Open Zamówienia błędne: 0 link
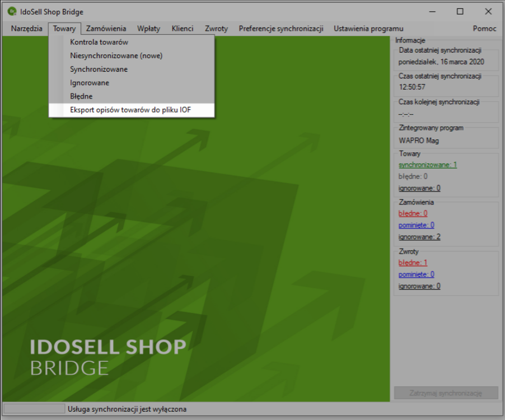Viewport: 505px width, 420px height. coord(413,213)
